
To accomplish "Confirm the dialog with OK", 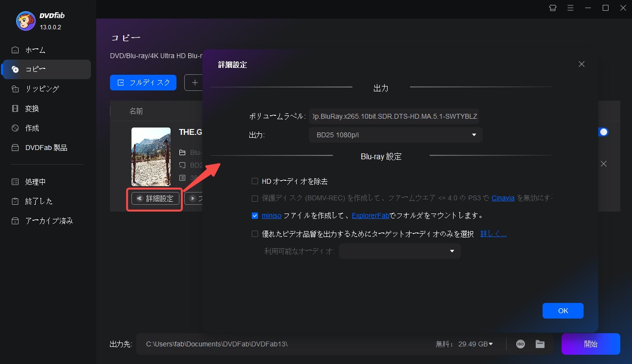I will [563, 311].
